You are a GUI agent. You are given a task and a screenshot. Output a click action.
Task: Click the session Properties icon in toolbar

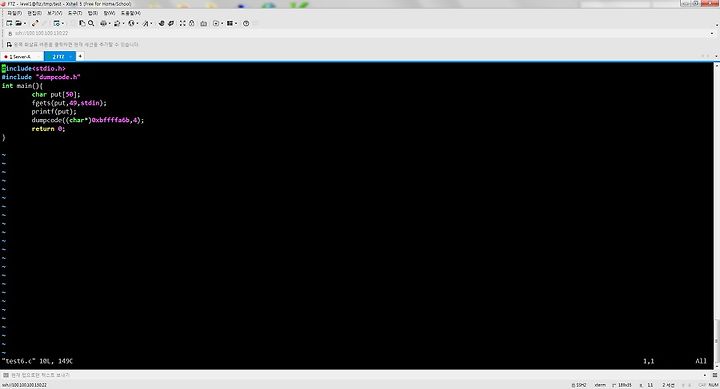click(x=56, y=23)
